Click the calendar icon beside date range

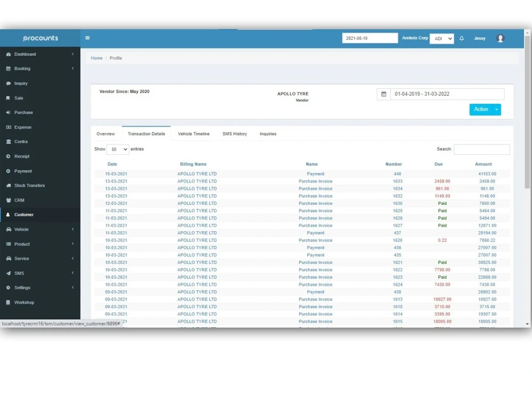click(384, 94)
